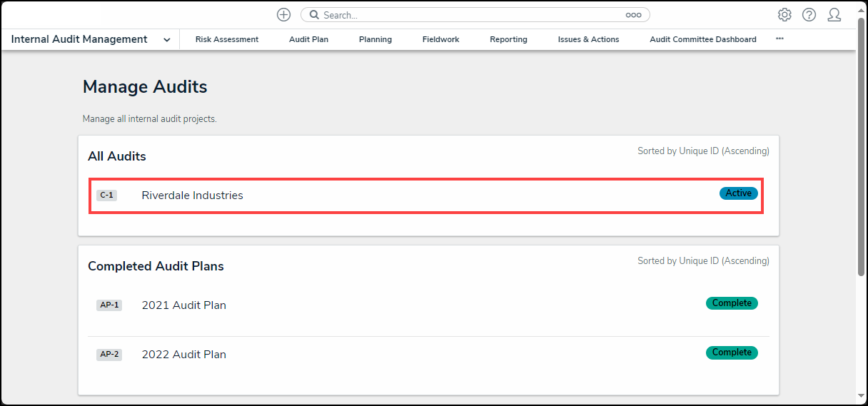This screenshot has width=868, height=406.
Task: Select the Fieldwork tab
Action: click(x=440, y=40)
